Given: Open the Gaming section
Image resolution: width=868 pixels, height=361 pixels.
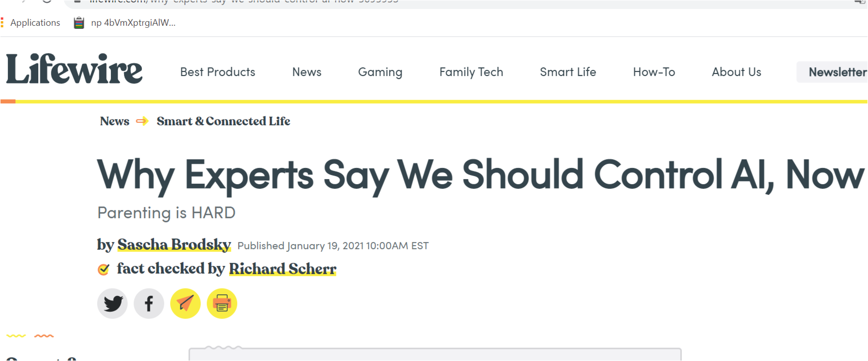Looking at the screenshot, I should pyautogui.click(x=380, y=72).
